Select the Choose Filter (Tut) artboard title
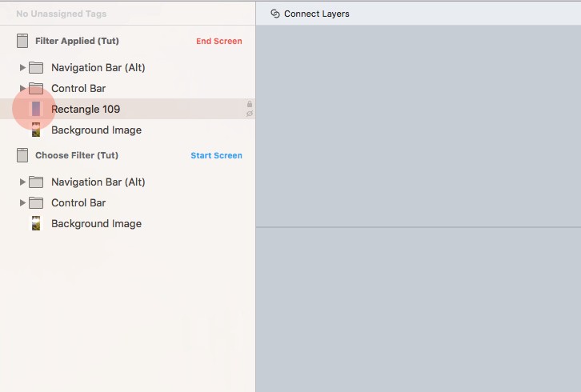 click(77, 155)
